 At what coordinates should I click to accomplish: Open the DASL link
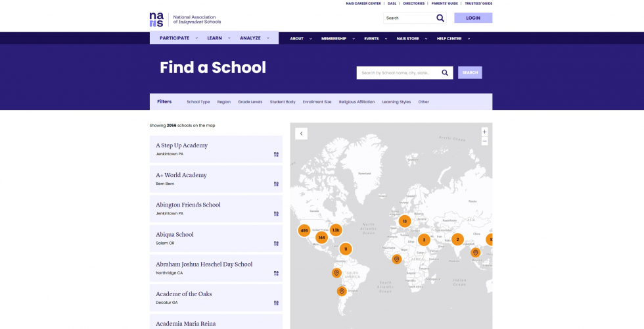(x=392, y=3)
